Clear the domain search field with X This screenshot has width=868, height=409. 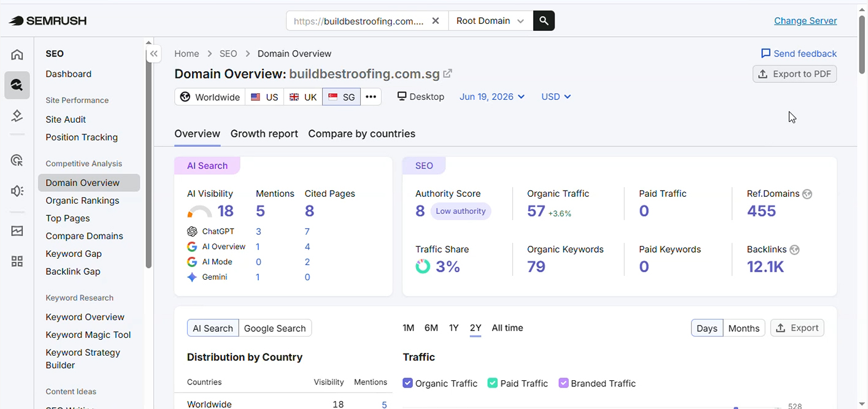tap(436, 21)
